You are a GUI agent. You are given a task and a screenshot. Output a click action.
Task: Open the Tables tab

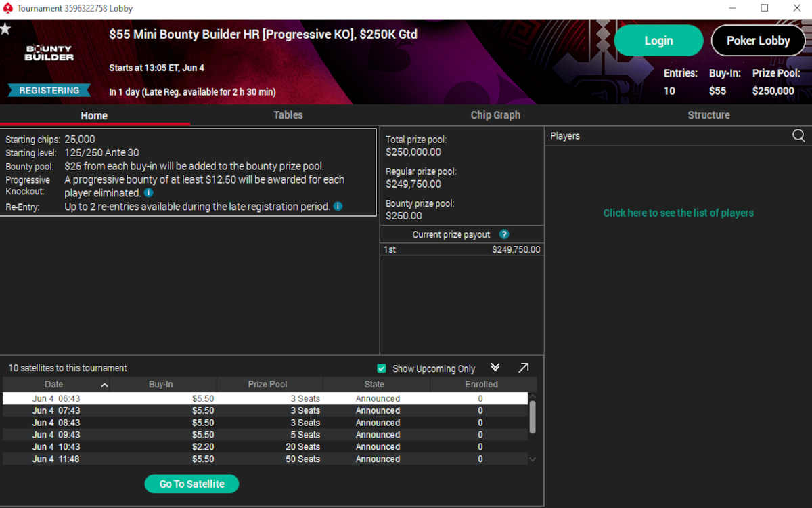point(288,115)
